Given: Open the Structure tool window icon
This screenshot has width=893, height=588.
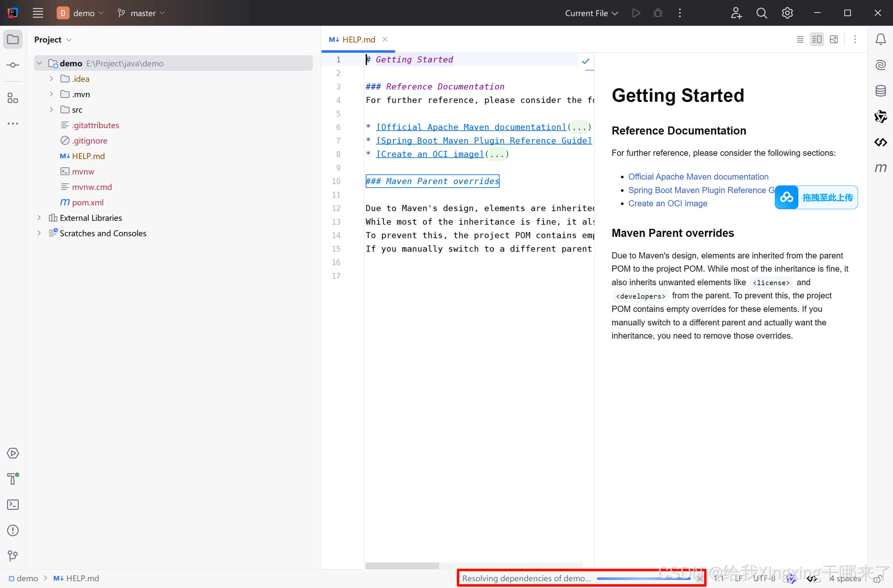Looking at the screenshot, I should point(13,98).
